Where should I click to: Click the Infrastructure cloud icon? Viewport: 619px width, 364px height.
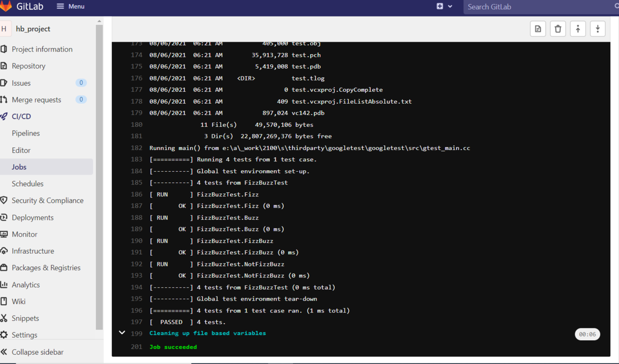[4, 251]
